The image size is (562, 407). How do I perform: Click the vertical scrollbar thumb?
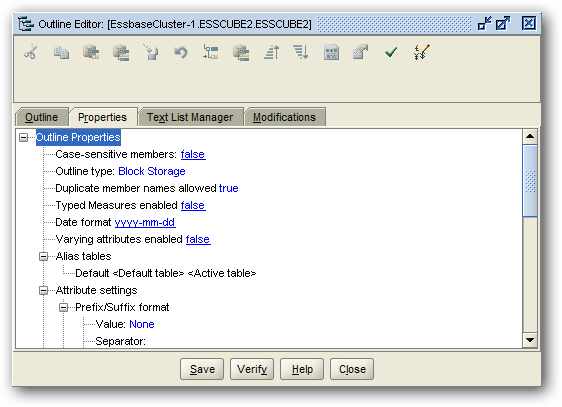(530, 181)
